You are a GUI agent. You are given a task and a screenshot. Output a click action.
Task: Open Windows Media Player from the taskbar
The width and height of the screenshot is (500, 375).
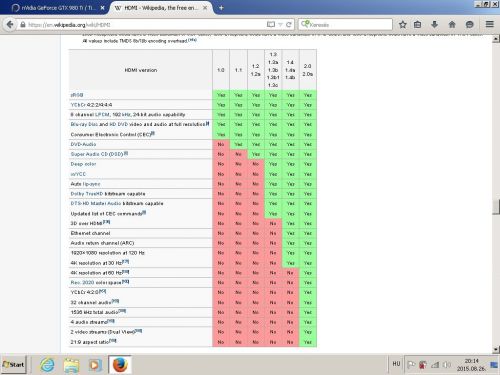click(x=95, y=365)
